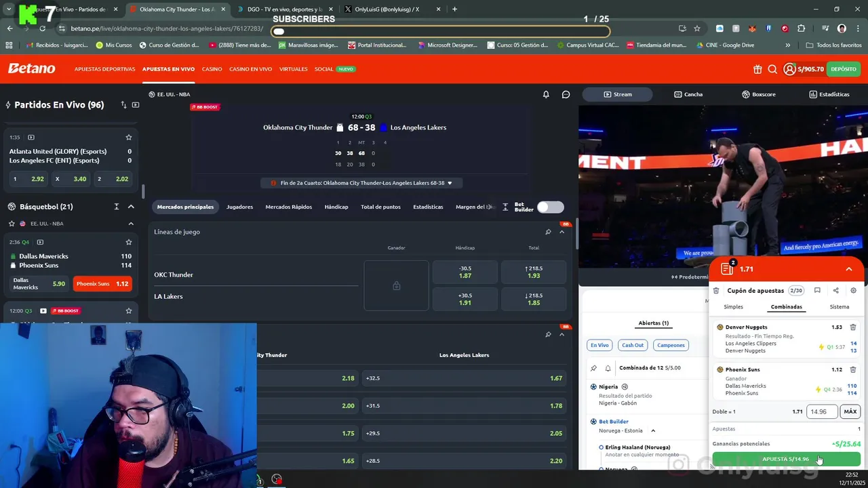Switch bet slip to Sistema tab

(x=840, y=307)
